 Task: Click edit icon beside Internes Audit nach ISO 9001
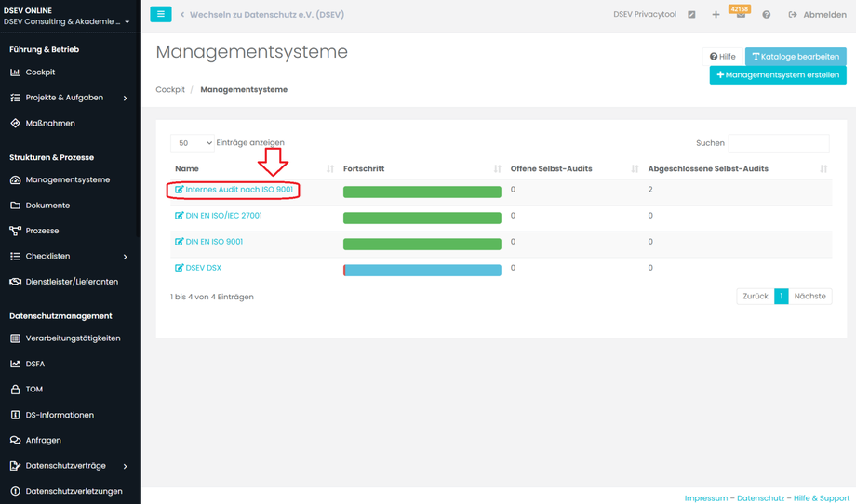tap(179, 190)
